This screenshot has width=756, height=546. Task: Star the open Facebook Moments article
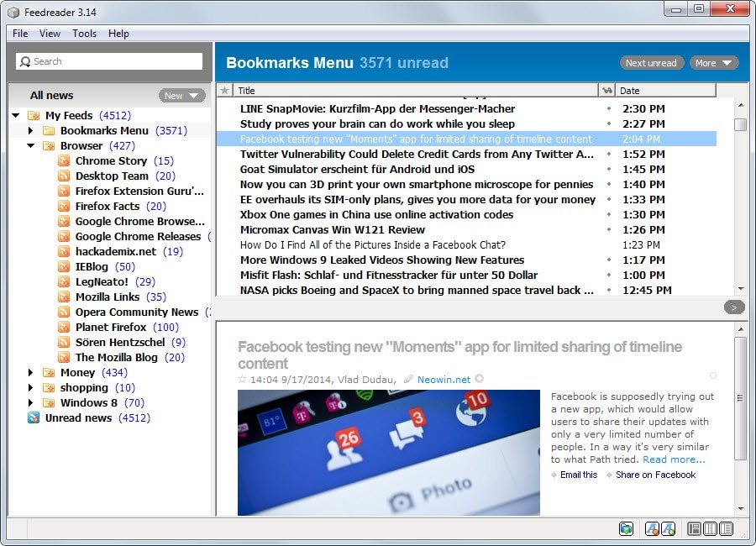tap(243, 380)
